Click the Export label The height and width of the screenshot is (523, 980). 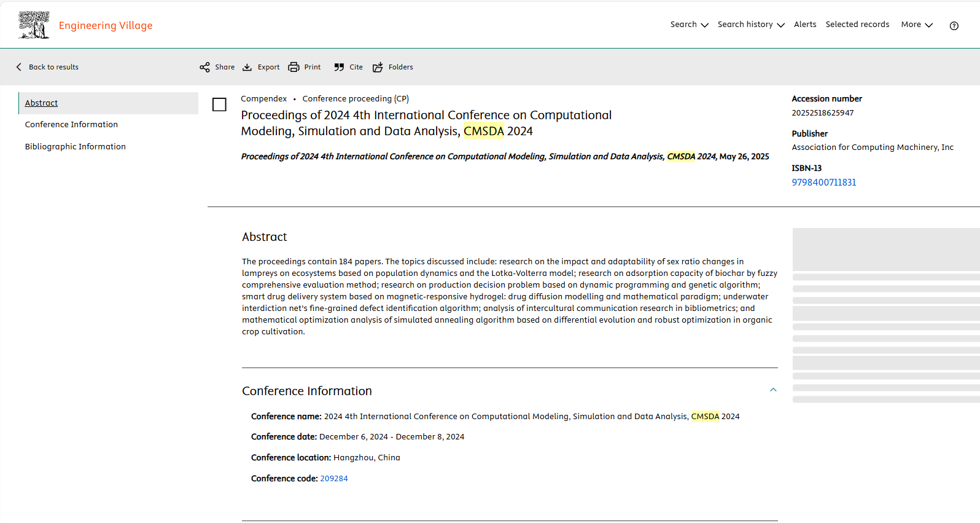click(268, 67)
